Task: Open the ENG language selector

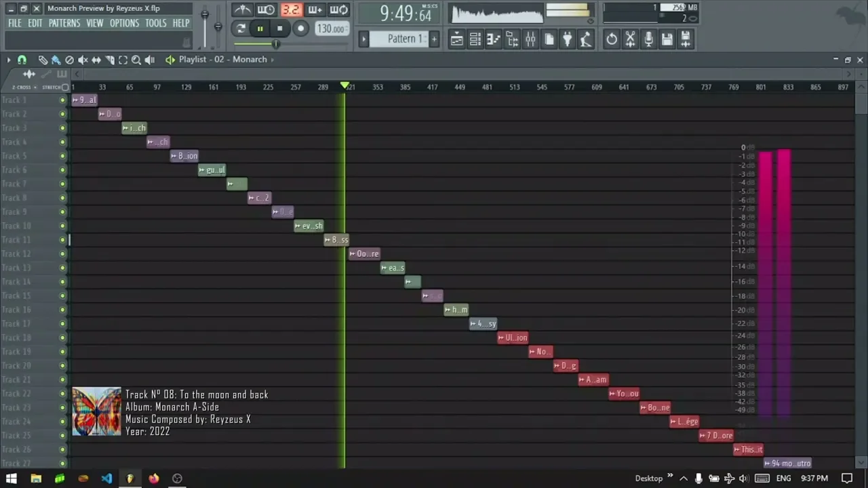Action: (783, 479)
